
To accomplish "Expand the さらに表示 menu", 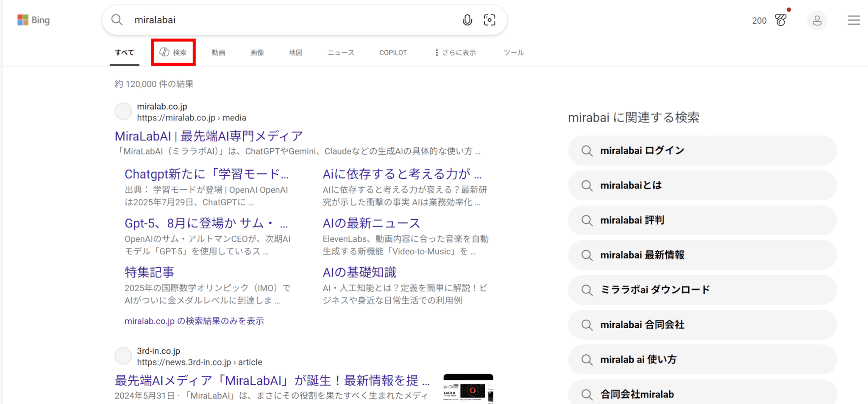I will point(455,53).
